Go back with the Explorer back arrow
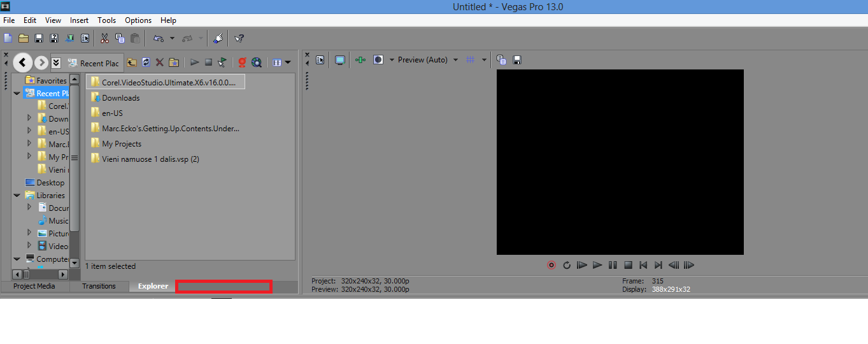Viewport: 868px width, 344px height. coord(23,62)
